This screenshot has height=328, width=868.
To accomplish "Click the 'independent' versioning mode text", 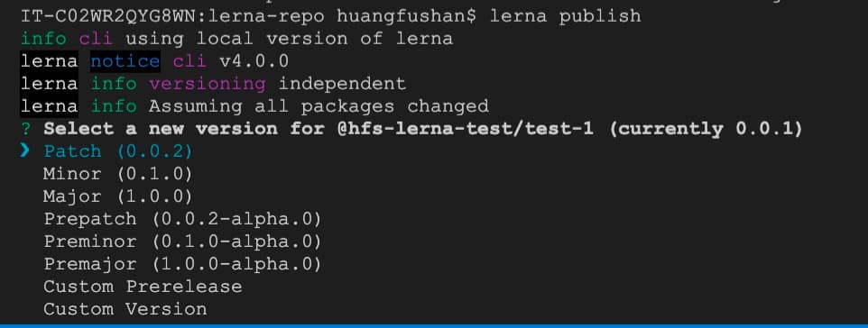I will [342, 84].
